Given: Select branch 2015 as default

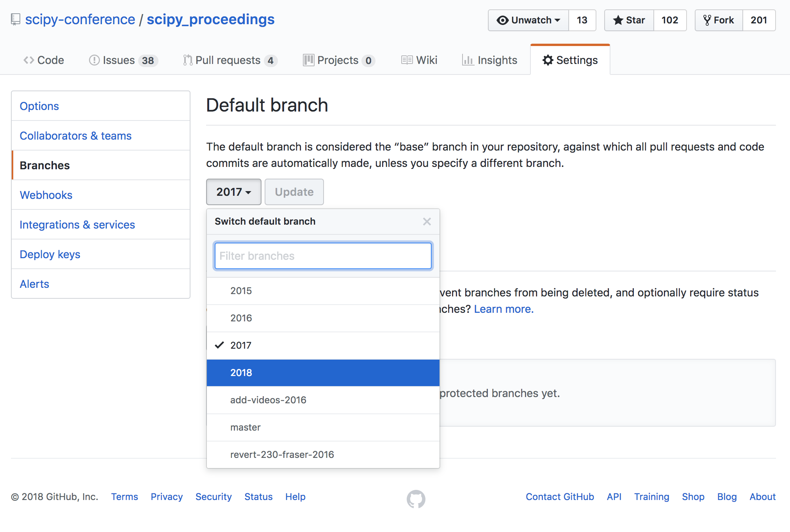Looking at the screenshot, I should (x=323, y=291).
